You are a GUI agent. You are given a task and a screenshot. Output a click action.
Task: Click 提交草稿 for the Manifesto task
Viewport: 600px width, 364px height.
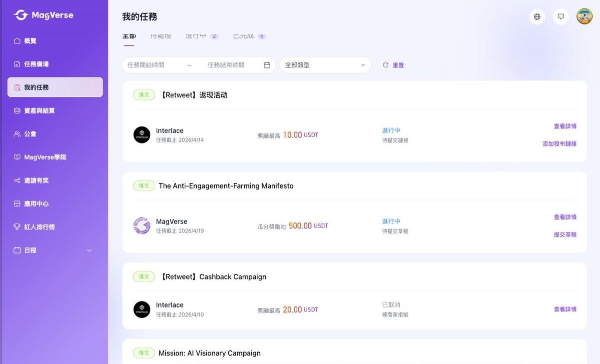565,234
